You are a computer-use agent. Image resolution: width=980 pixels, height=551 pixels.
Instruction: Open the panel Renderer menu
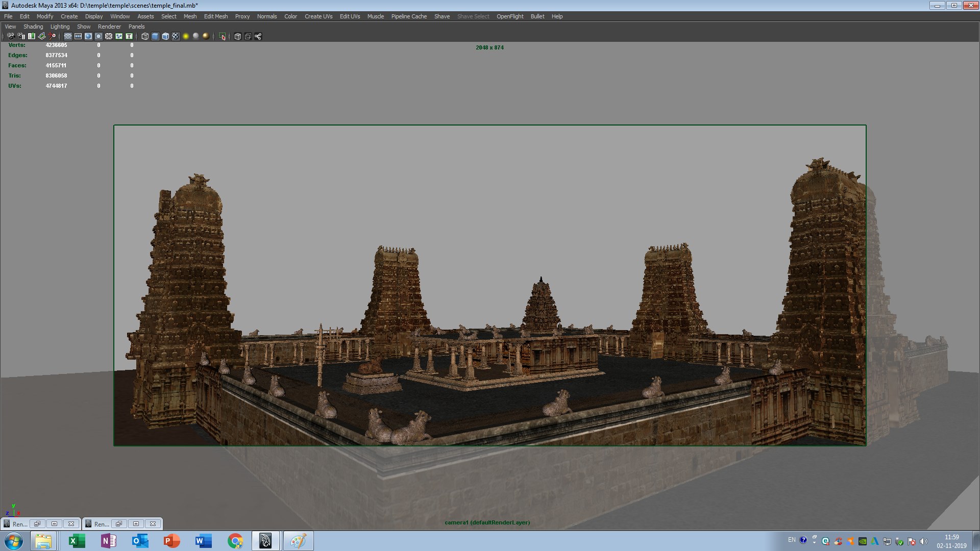pos(109,27)
